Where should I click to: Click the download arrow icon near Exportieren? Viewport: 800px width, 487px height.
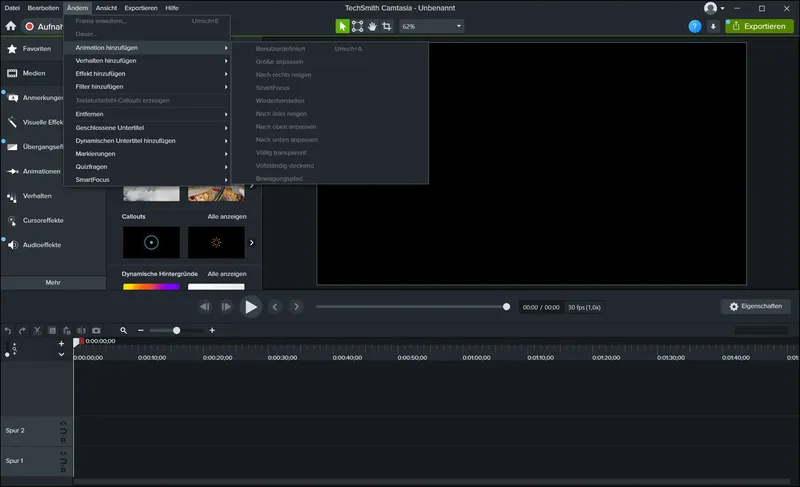coord(713,26)
